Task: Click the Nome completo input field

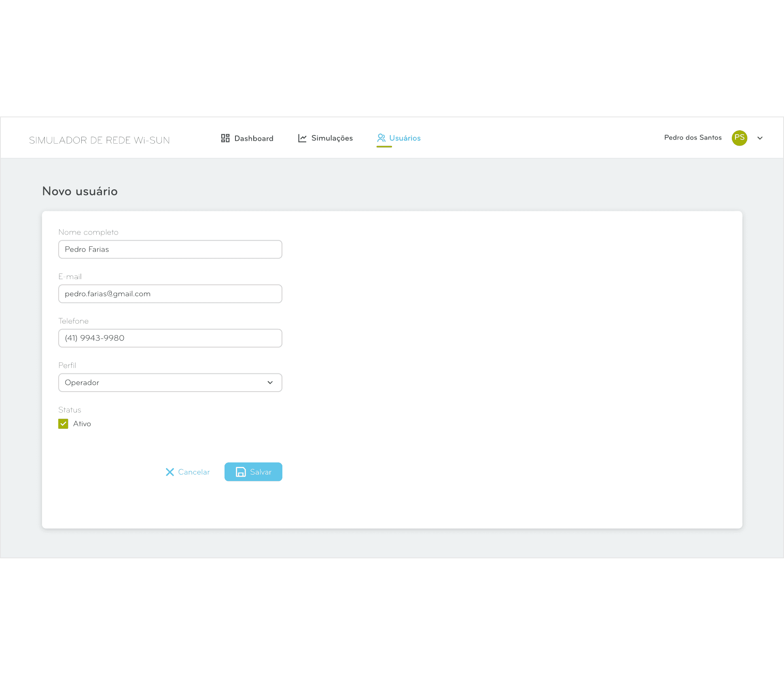Action: pos(170,250)
